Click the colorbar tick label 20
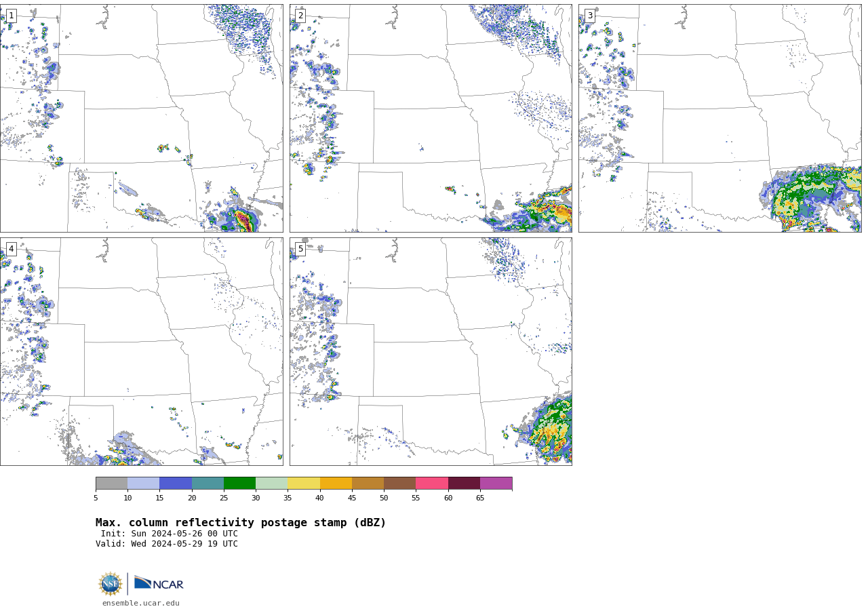Image resolution: width=868 pixels, height=611 pixels. point(192,498)
